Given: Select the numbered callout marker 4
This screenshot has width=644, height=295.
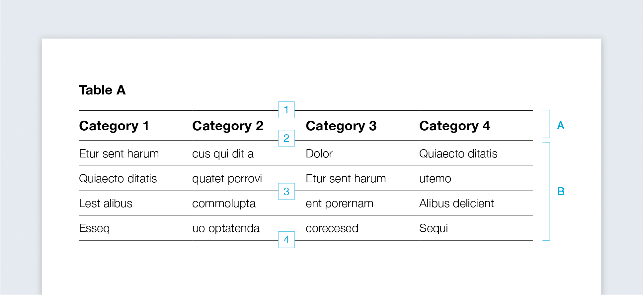Looking at the screenshot, I should (x=286, y=240).
